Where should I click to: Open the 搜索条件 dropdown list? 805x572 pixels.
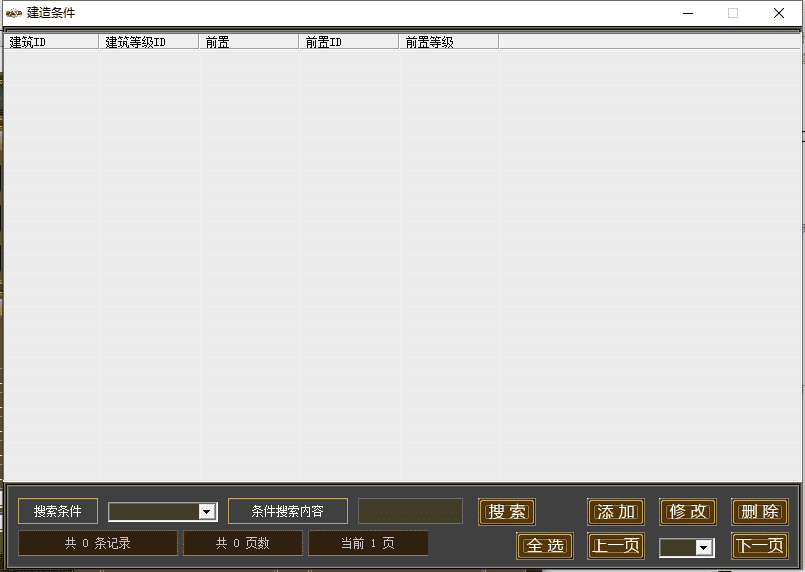[207, 512]
